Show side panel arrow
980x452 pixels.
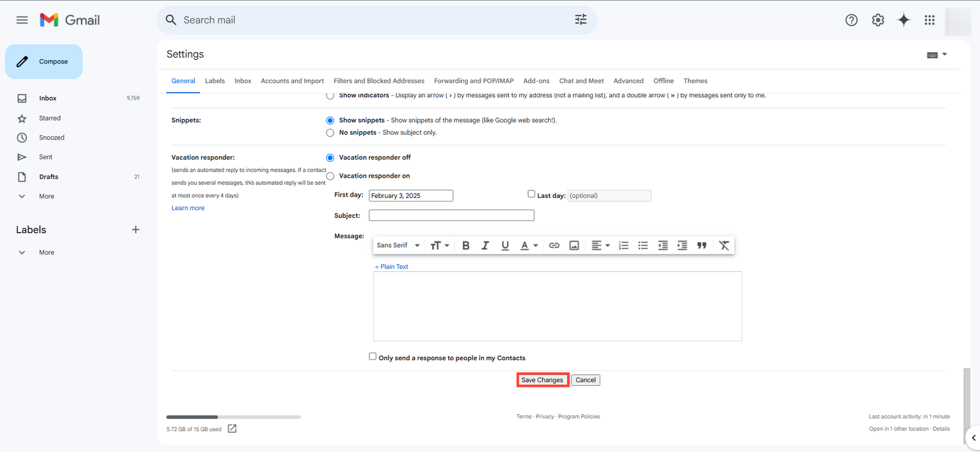(973, 438)
